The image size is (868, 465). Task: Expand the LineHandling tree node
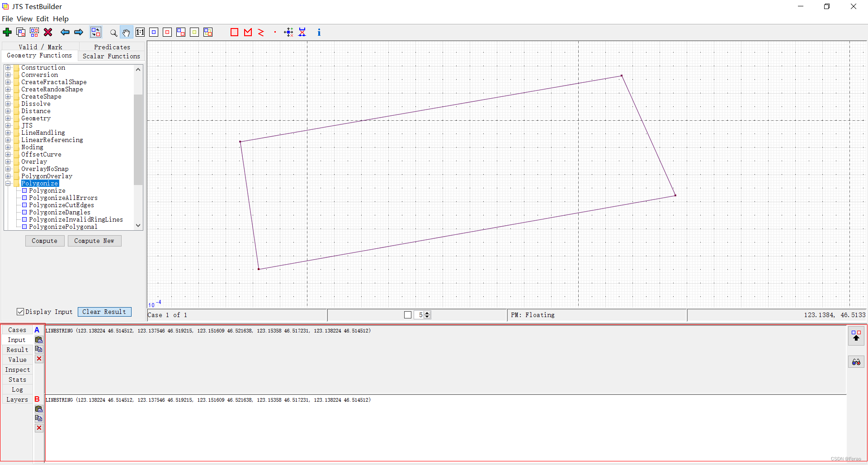8,133
